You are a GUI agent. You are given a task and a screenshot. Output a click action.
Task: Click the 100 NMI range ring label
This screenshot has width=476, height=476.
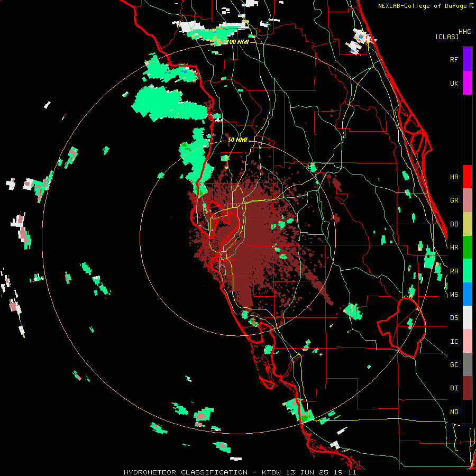click(239, 42)
